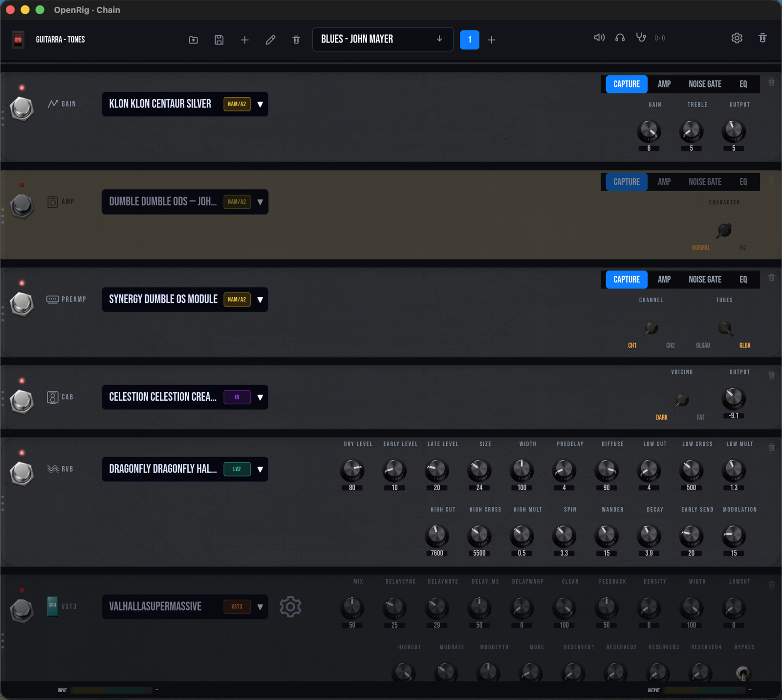Add a new preset with plus icon left of pencil
Viewport: 782px width, 700px height.
pyautogui.click(x=245, y=40)
